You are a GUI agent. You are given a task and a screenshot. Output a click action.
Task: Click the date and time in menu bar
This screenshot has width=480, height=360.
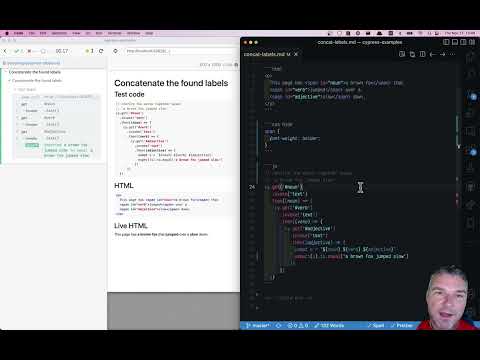pos(460,33)
